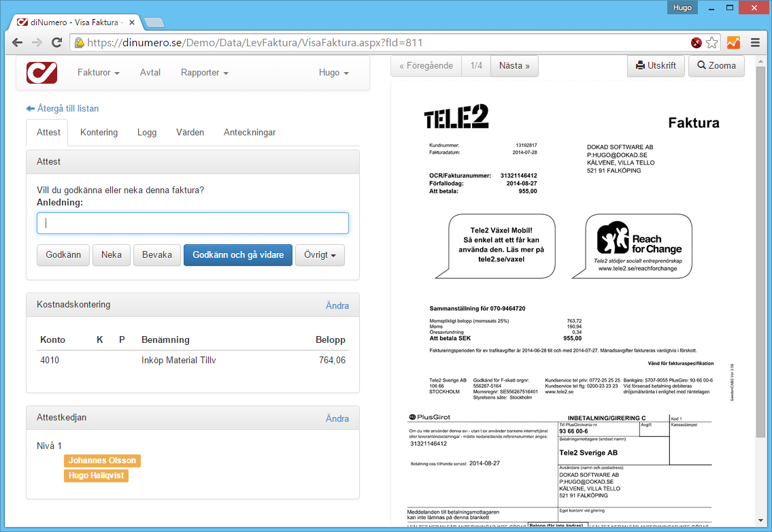Click Godkänn och gå vidare button

click(x=238, y=254)
